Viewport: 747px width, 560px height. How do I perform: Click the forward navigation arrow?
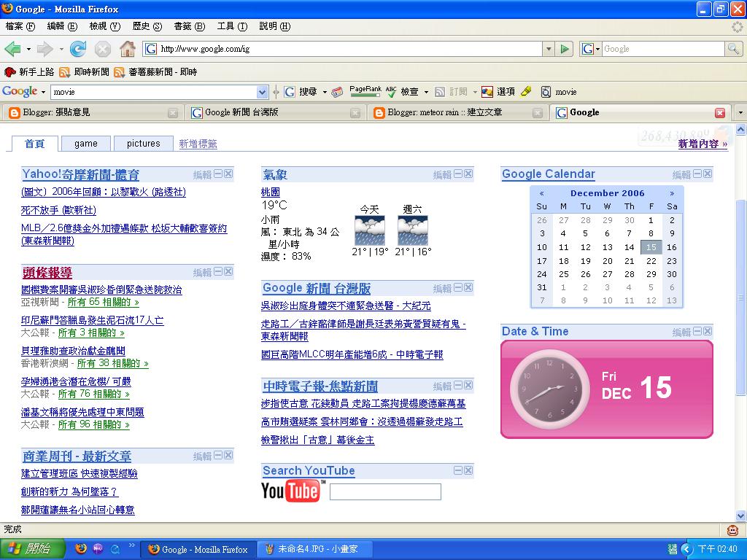[44, 49]
